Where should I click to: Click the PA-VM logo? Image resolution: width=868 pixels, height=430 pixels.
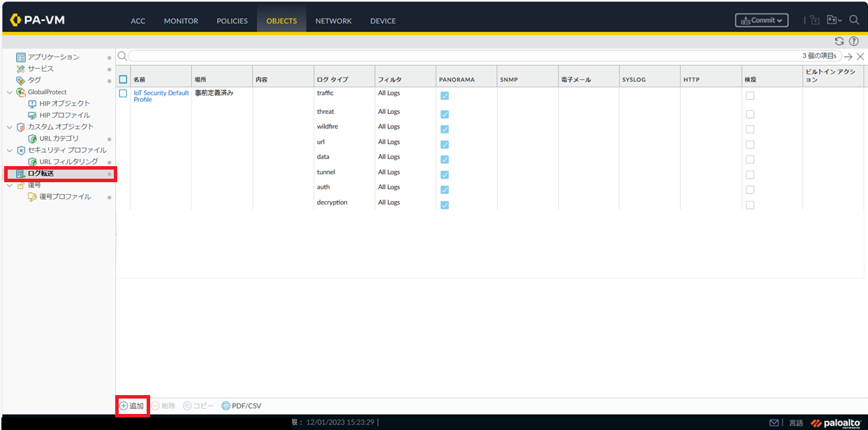(38, 20)
